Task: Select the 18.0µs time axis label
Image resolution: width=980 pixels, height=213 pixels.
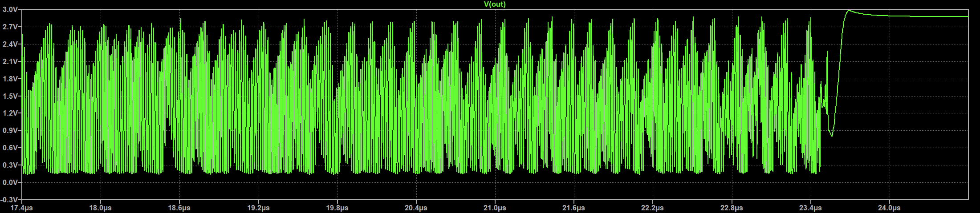Action: pos(101,208)
